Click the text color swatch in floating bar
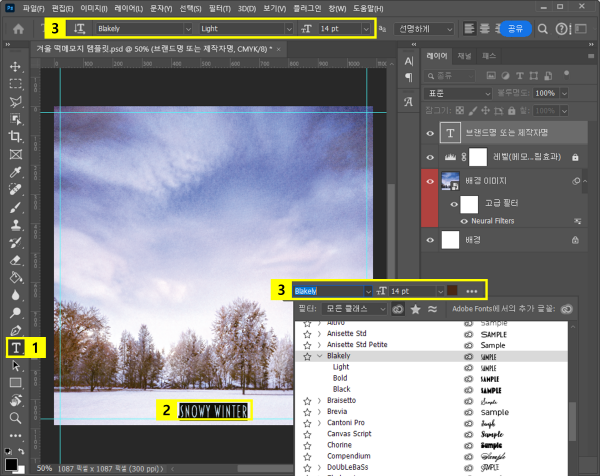 452,290
